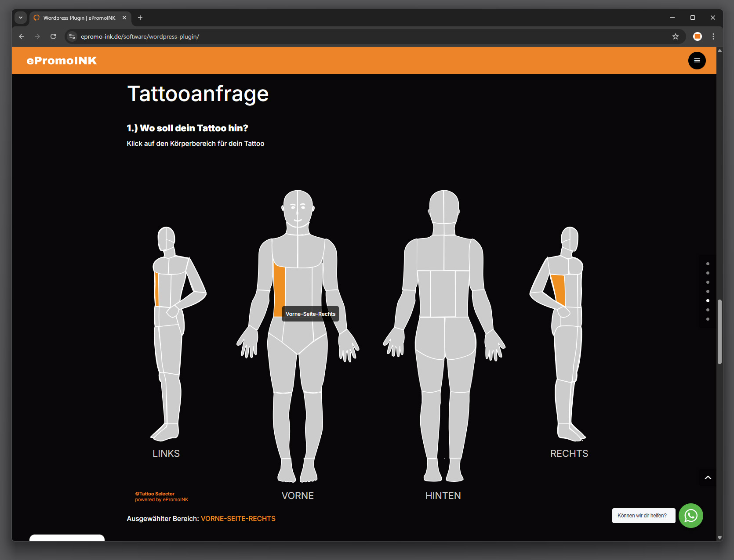Expand the tab search dropdown arrow

point(21,18)
